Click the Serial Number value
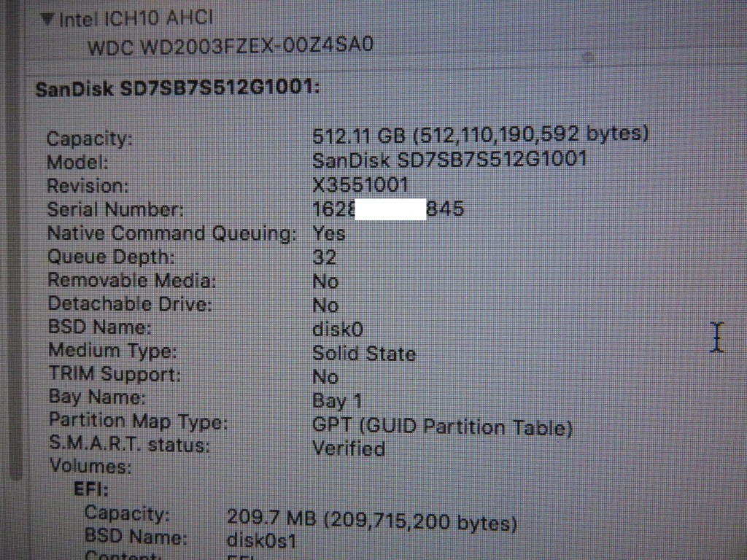Viewport: 747px width, 560px height. click(388, 209)
